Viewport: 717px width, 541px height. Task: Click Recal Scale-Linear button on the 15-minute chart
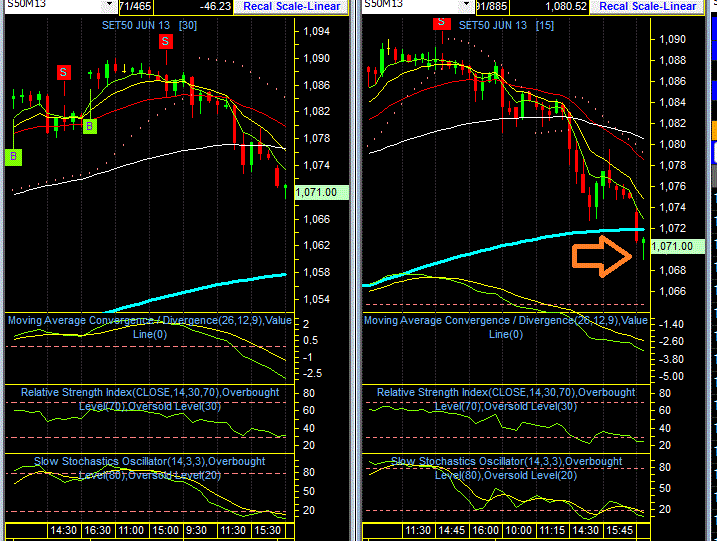(x=647, y=6)
